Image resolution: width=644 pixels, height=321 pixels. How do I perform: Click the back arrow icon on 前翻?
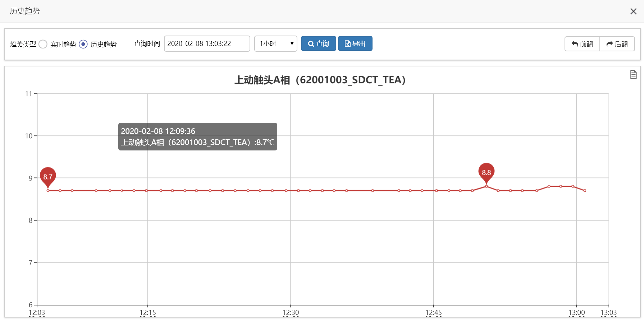(575, 44)
